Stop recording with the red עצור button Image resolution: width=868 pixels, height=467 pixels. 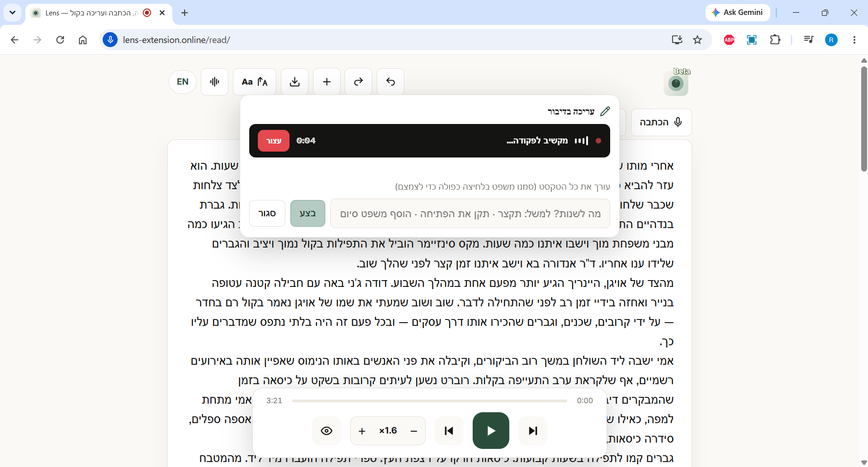tap(274, 141)
